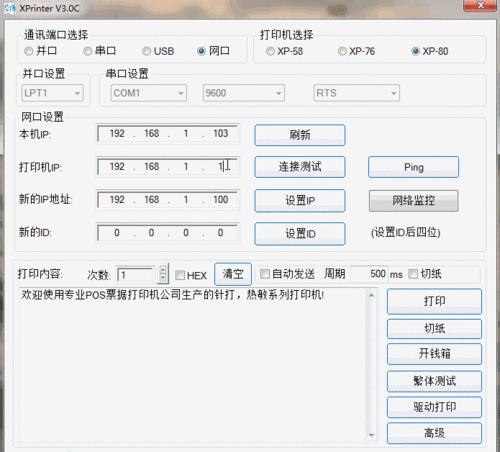Click last octet of 新的ID field

coord(221,233)
